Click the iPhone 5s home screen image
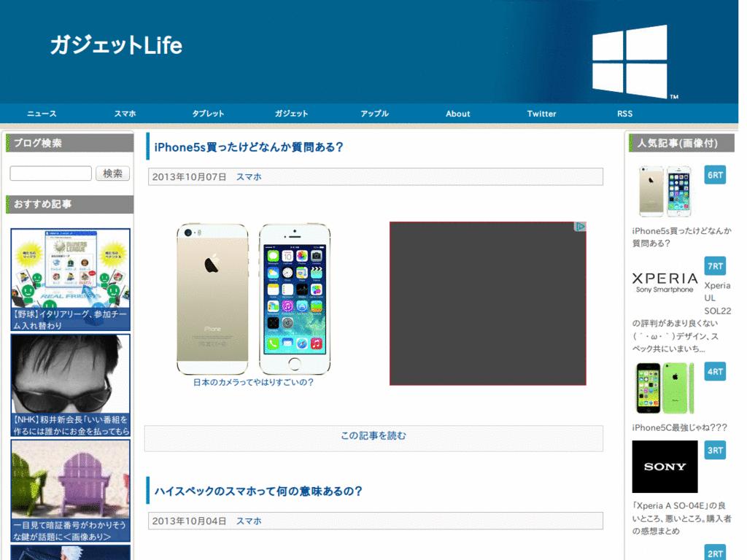The width and height of the screenshot is (747, 560). (295, 299)
